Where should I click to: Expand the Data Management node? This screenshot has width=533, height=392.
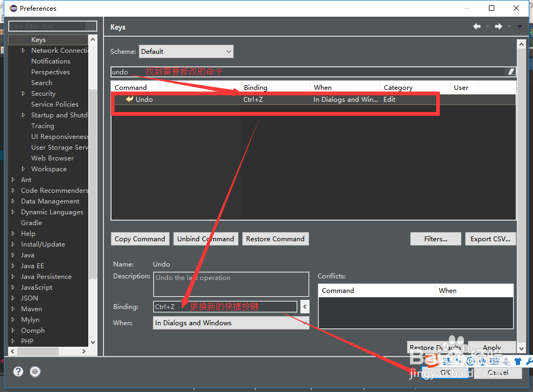pos(13,201)
